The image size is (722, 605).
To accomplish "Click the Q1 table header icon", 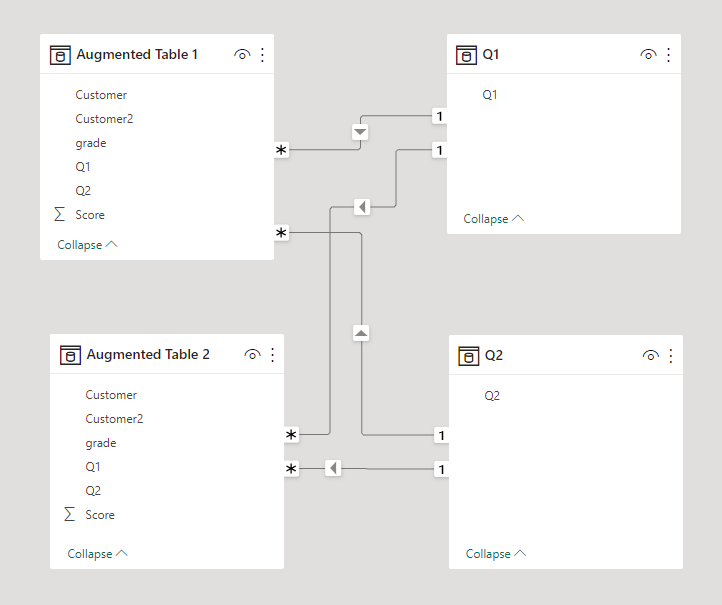I will pos(466,55).
